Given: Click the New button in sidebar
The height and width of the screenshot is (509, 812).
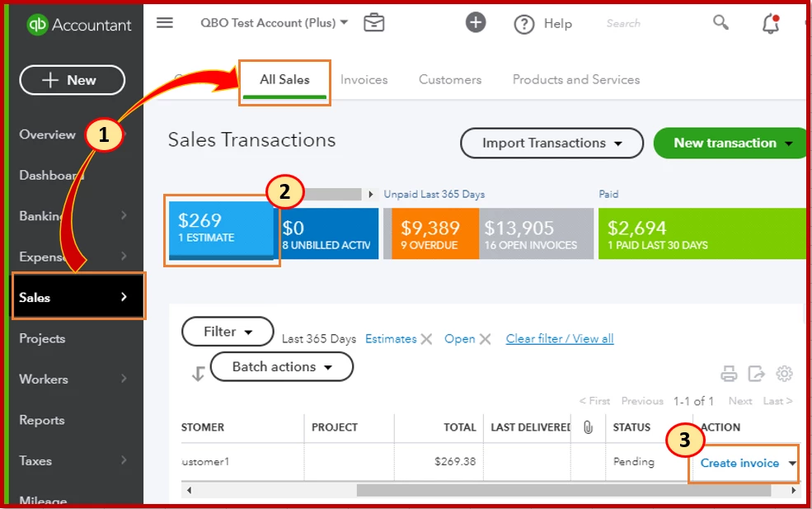Looking at the screenshot, I should (x=72, y=80).
